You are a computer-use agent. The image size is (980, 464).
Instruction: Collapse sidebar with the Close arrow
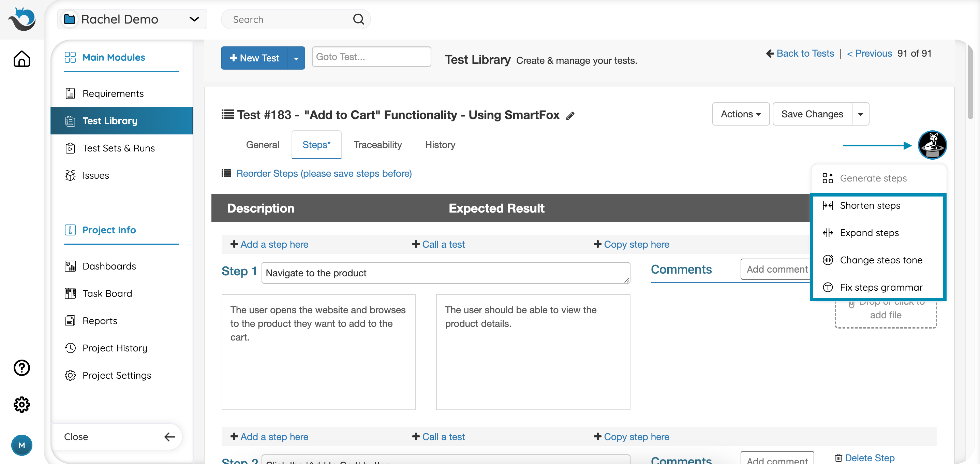coord(169,437)
